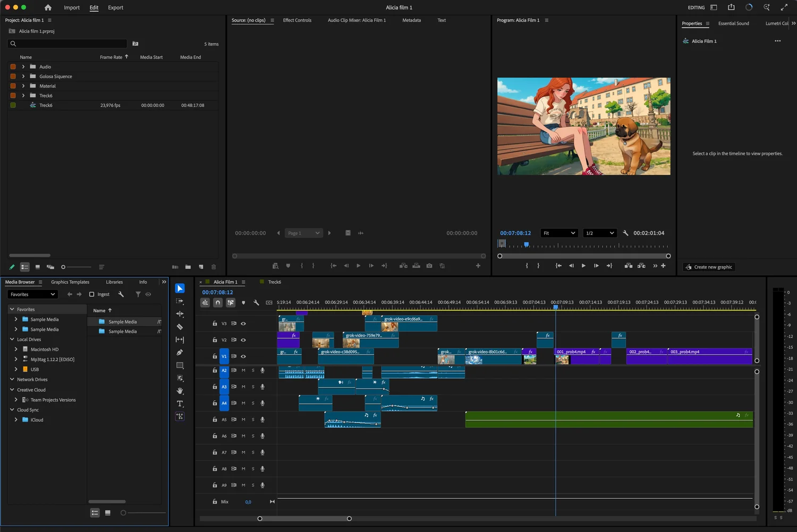Switch to Essential Sound tab
This screenshot has height=532, width=797.
[x=734, y=23]
